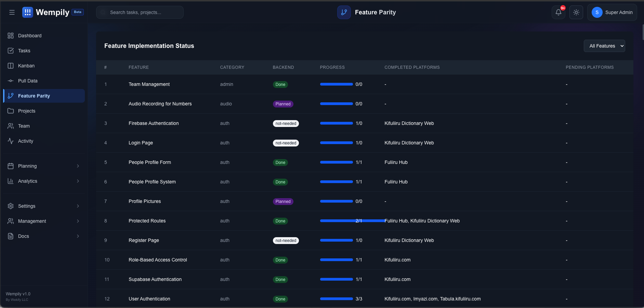
Task: Go to Team in the sidebar
Action: tap(24, 126)
